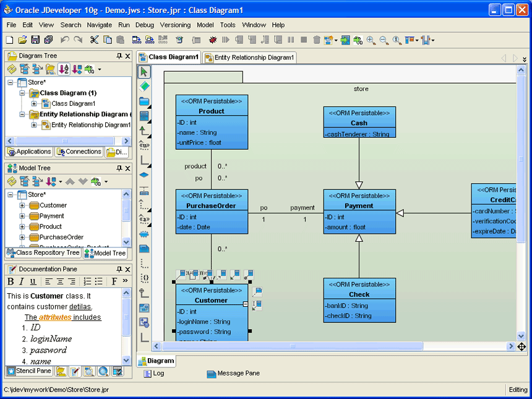Expand the Class Diagram1 tree node
Screen dimensions: 532x399
33,103
